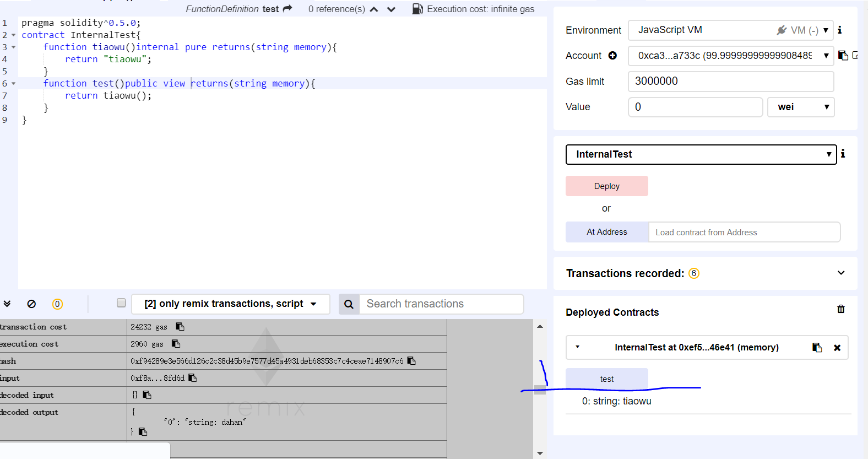Click the return "tiaowu" code line
This screenshot has width=868, height=459.
108,60
